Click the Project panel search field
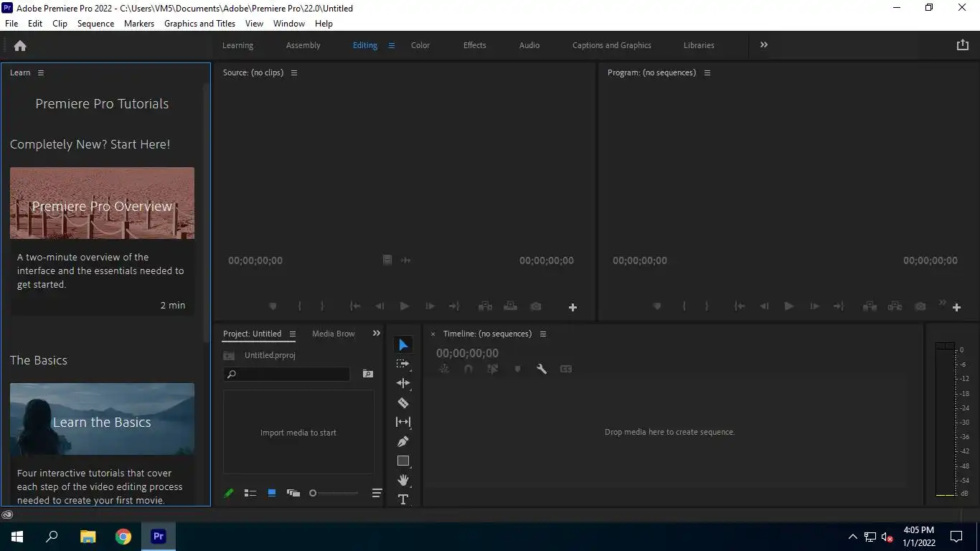The image size is (980, 551). (287, 374)
